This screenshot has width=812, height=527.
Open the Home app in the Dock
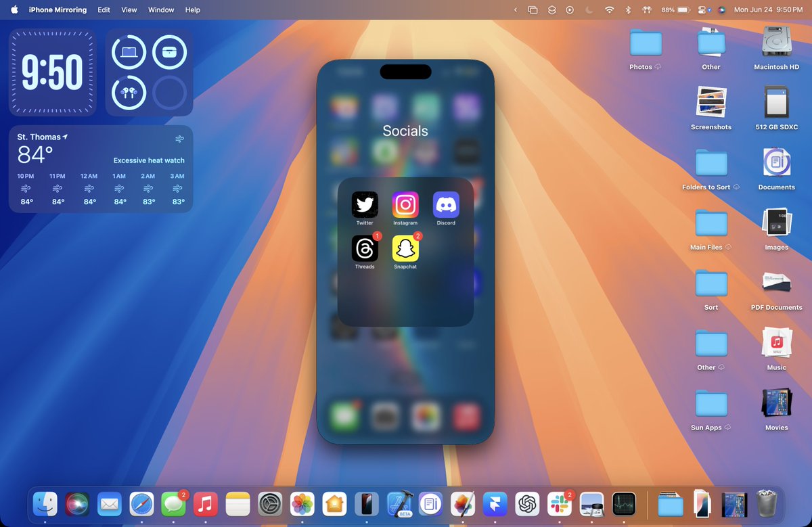click(334, 504)
